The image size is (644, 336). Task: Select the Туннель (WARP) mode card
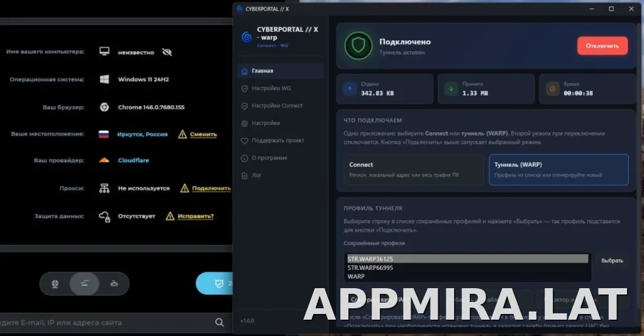click(x=558, y=170)
